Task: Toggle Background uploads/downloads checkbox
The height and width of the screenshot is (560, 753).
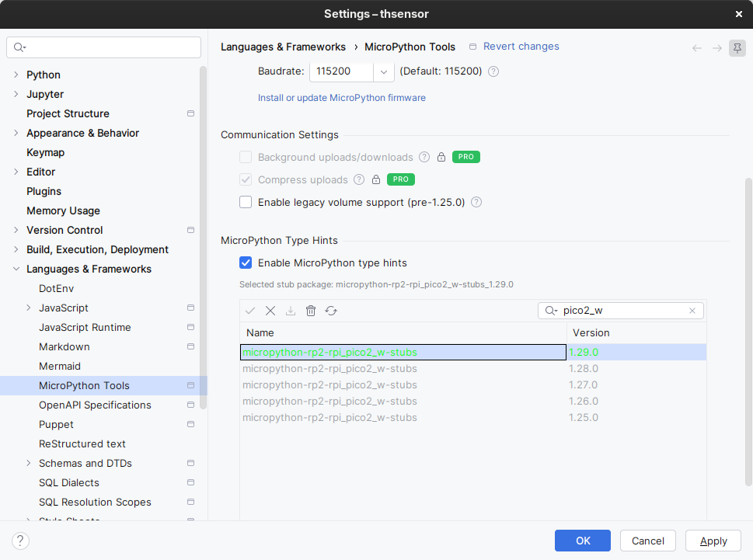Action: point(246,157)
